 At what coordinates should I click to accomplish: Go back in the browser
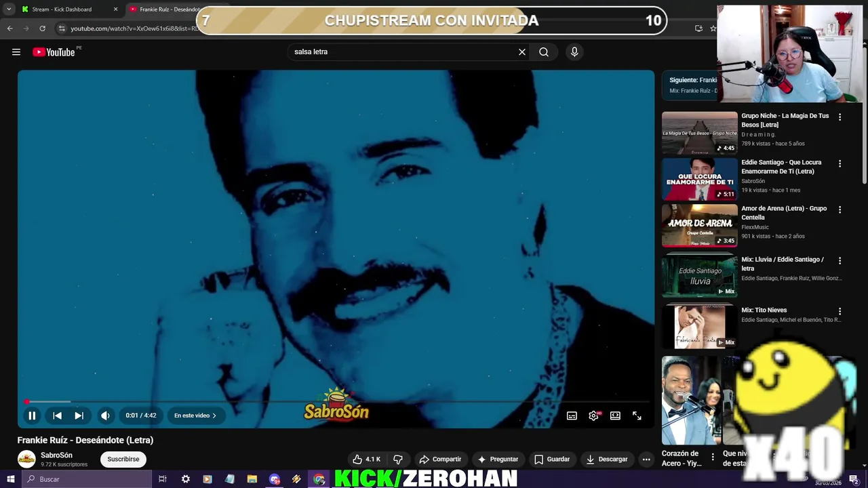pyautogui.click(x=9, y=28)
